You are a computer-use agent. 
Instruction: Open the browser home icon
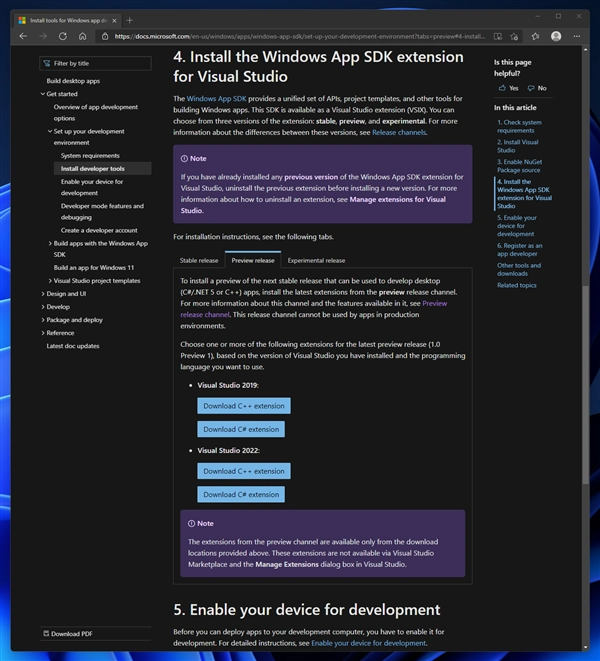83,37
